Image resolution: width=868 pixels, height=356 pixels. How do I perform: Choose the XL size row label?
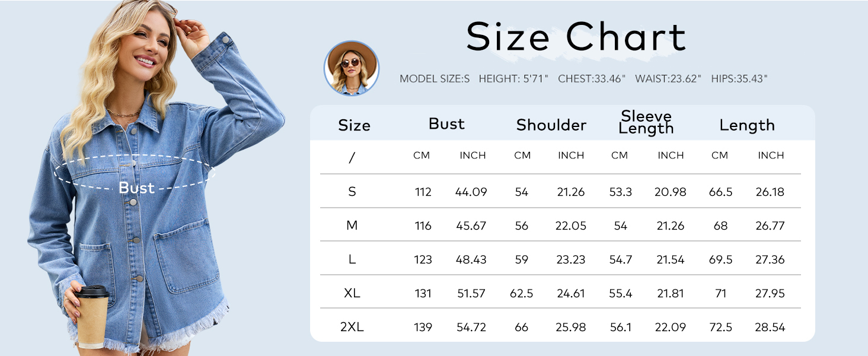352,293
